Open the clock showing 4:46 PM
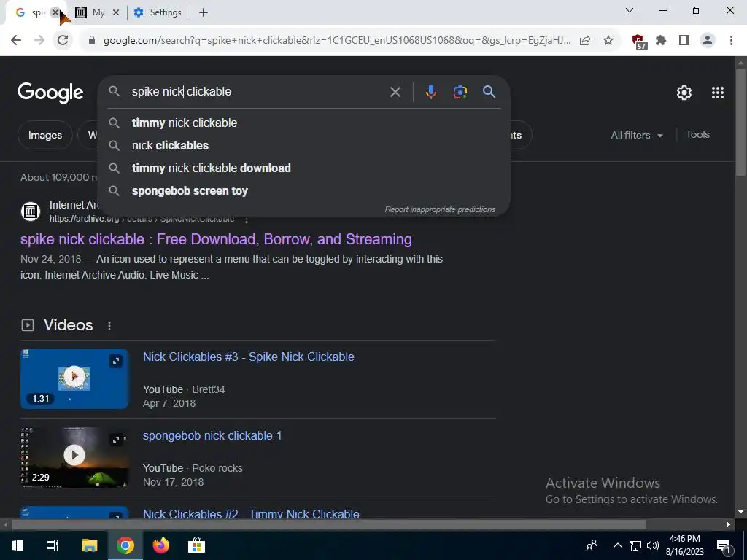 click(x=684, y=545)
